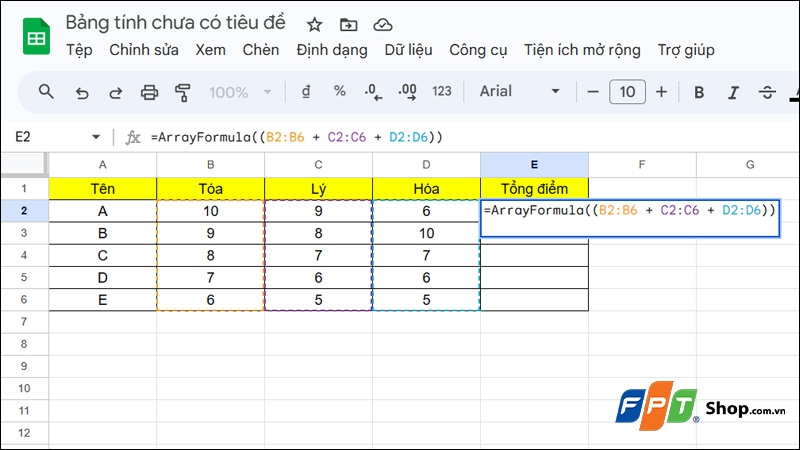Format as currency (đ)
Screen dimensions: 800x450
[306, 92]
